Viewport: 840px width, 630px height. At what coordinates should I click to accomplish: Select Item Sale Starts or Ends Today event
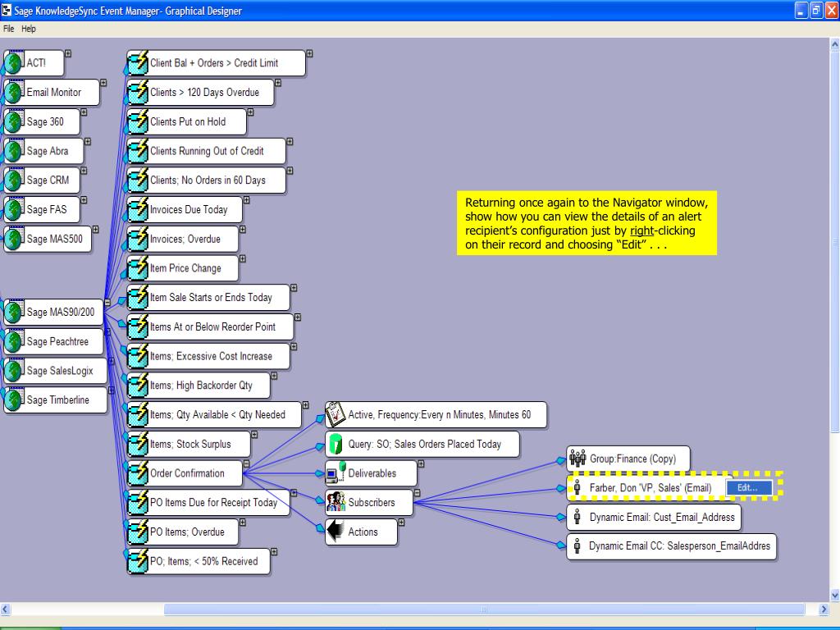pyautogui.click(x=208, y=297)
